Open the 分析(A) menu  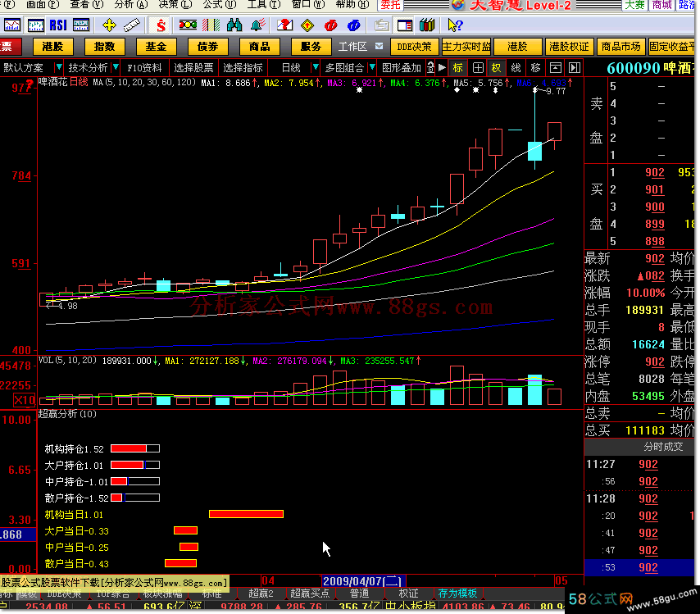(x=131, y=4)
